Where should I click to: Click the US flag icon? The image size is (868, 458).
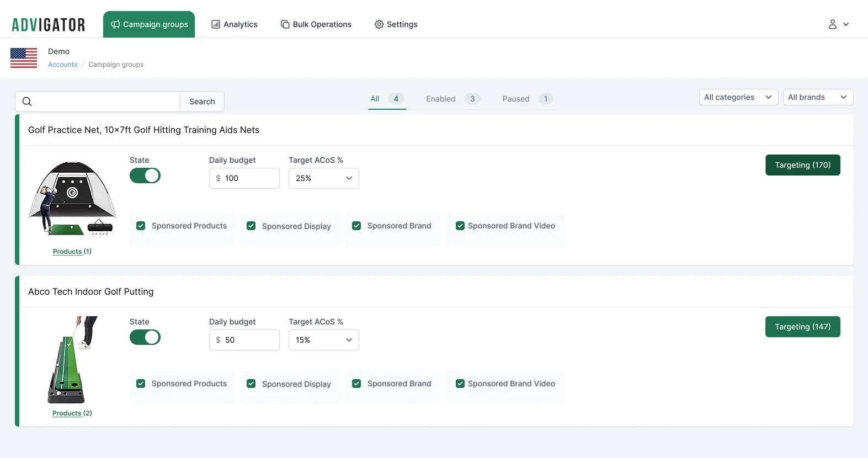tap(24, 58)
